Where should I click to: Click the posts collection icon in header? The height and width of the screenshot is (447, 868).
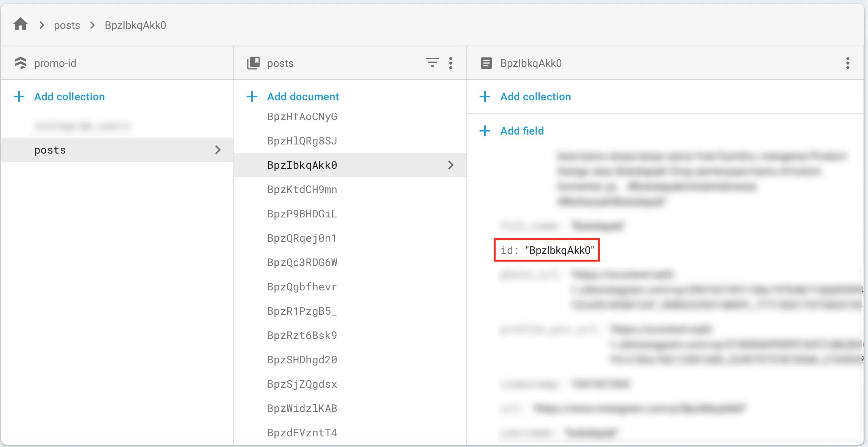(253, 63)
